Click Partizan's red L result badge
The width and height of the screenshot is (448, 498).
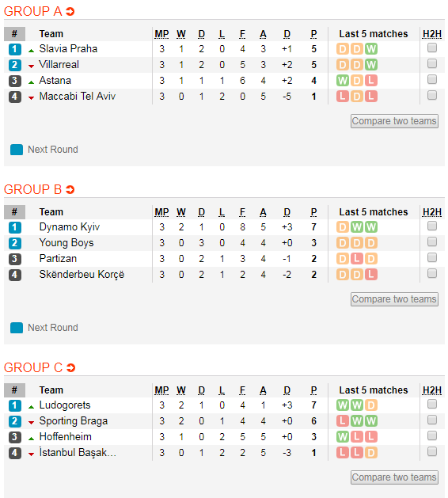click(x=356, y=259)
